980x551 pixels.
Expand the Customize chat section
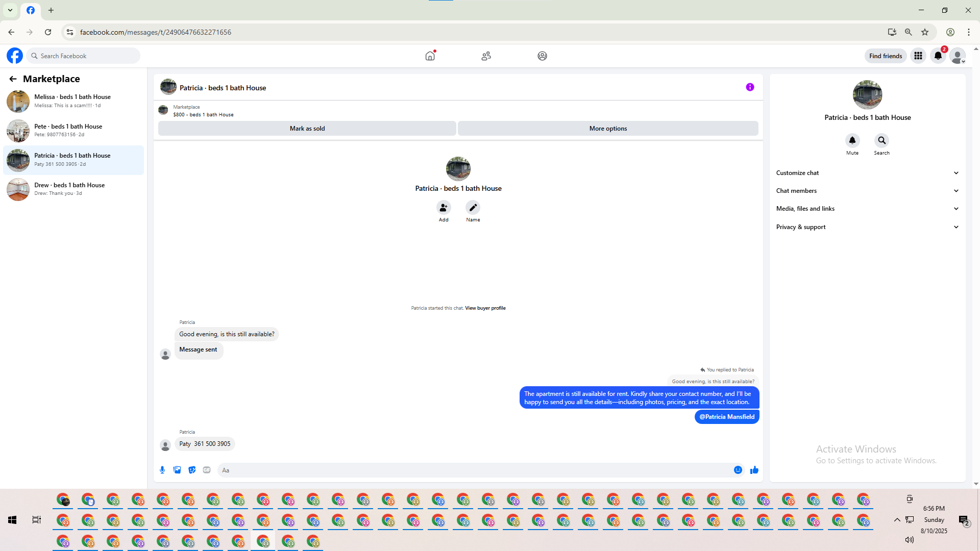(x=867, y=173)
